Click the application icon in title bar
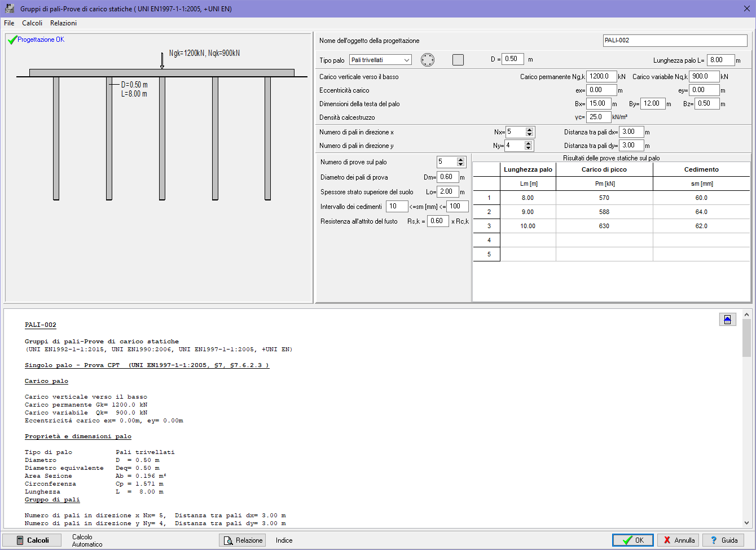Image resolution: width=756 pixels, height=550 pixels. coord(10,9)
